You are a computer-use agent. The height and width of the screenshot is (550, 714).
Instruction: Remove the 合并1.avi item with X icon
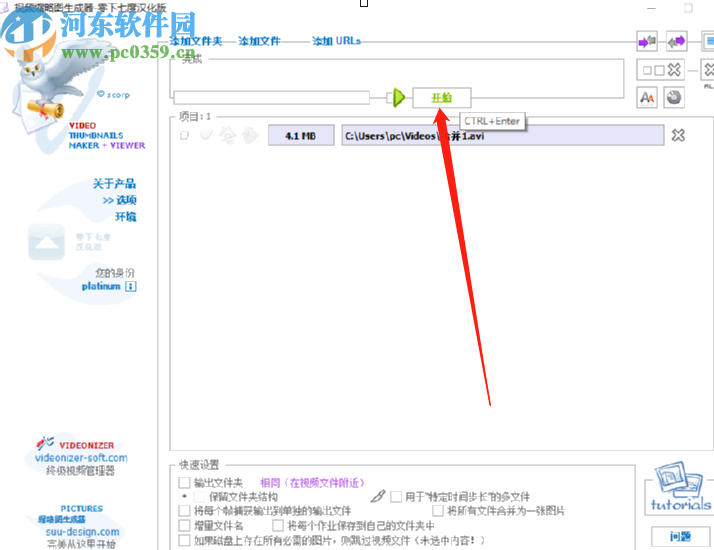point(678,135)
